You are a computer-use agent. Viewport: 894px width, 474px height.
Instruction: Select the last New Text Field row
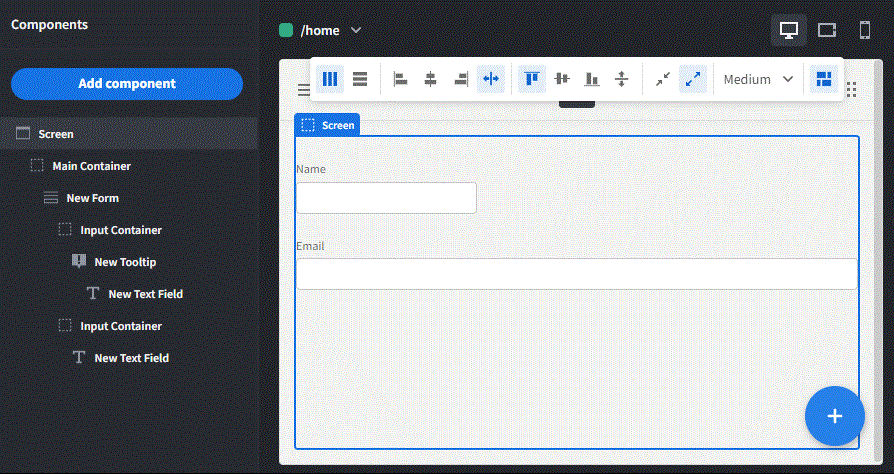[129, 358]
